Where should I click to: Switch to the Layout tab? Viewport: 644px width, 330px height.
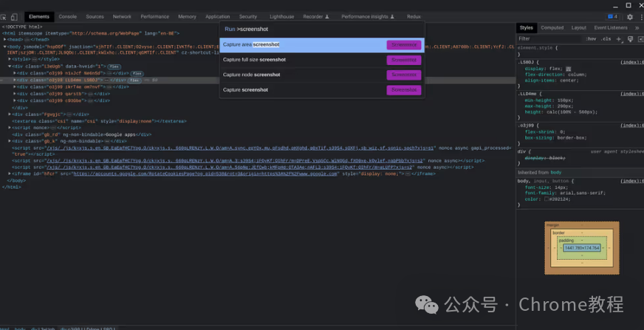click(x=579, y=28)
